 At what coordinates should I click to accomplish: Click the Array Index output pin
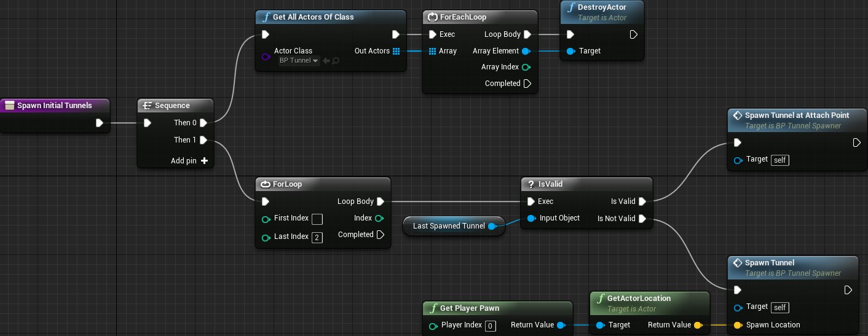click(526, 67)
